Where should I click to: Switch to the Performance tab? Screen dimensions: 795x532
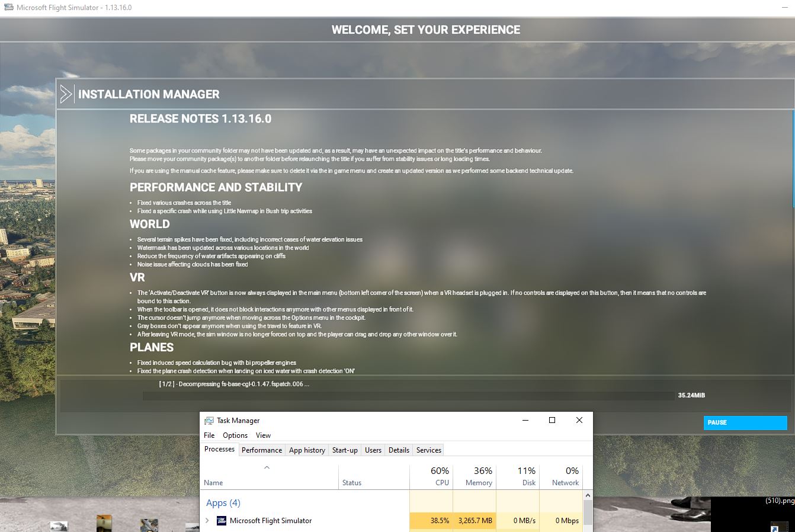262,450
